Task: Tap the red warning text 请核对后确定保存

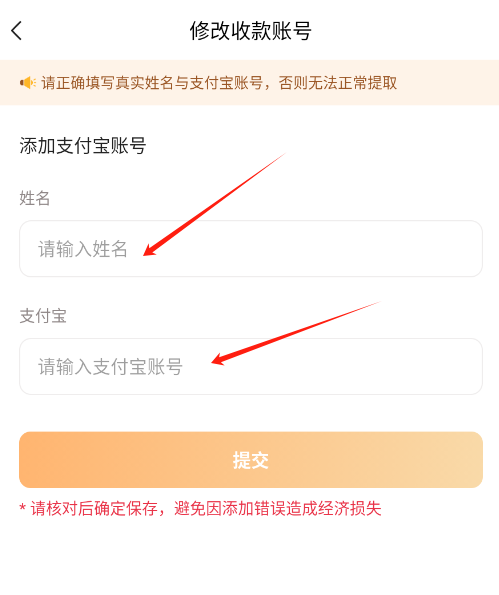Action: (94, 508)
